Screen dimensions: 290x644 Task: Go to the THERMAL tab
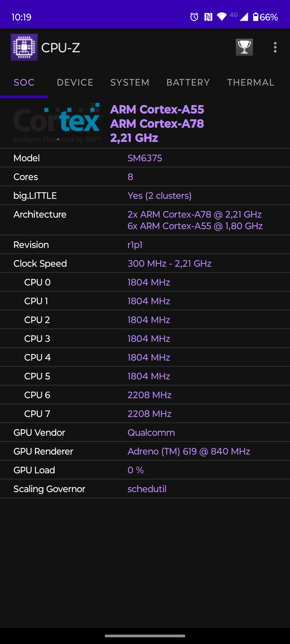coord(251,83)
